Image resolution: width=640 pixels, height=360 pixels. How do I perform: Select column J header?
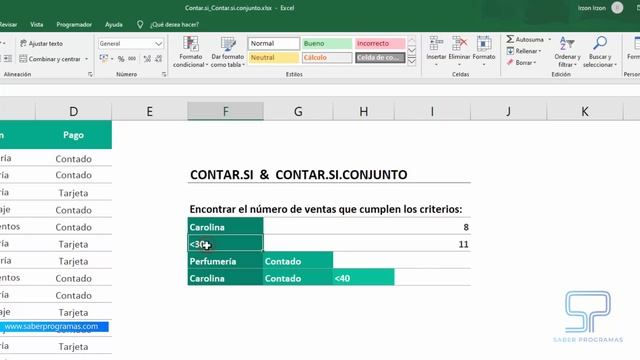click(508, 111)
